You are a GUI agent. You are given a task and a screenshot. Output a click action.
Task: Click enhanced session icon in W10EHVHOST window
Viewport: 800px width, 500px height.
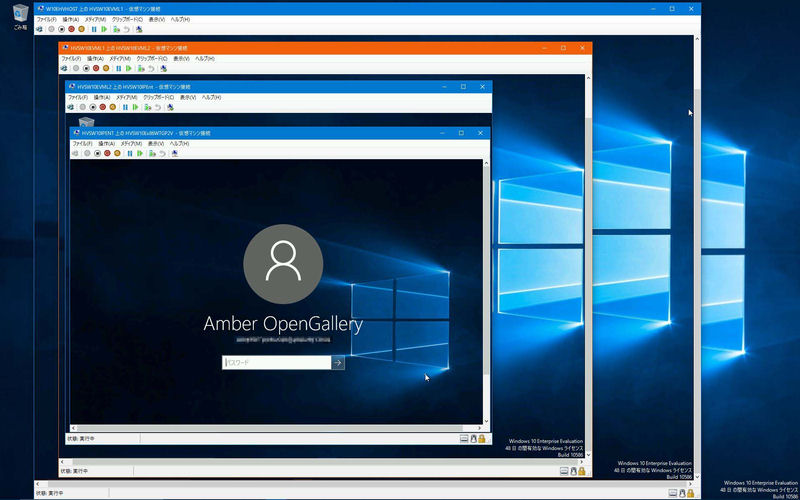point(139,29)
